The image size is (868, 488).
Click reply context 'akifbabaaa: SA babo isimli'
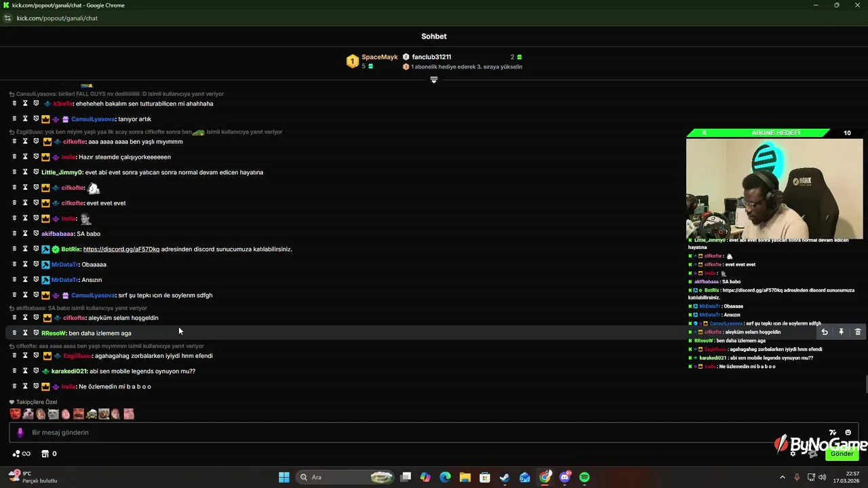(77, 308)
